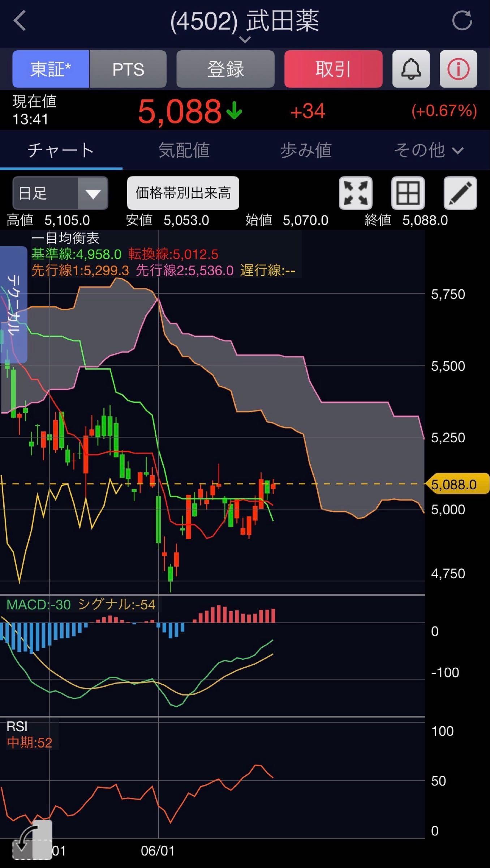490x868 pixels.
Task: Open the 日足 timeframe dropdown
Action: pyautogui.click(x=60, y=193)
